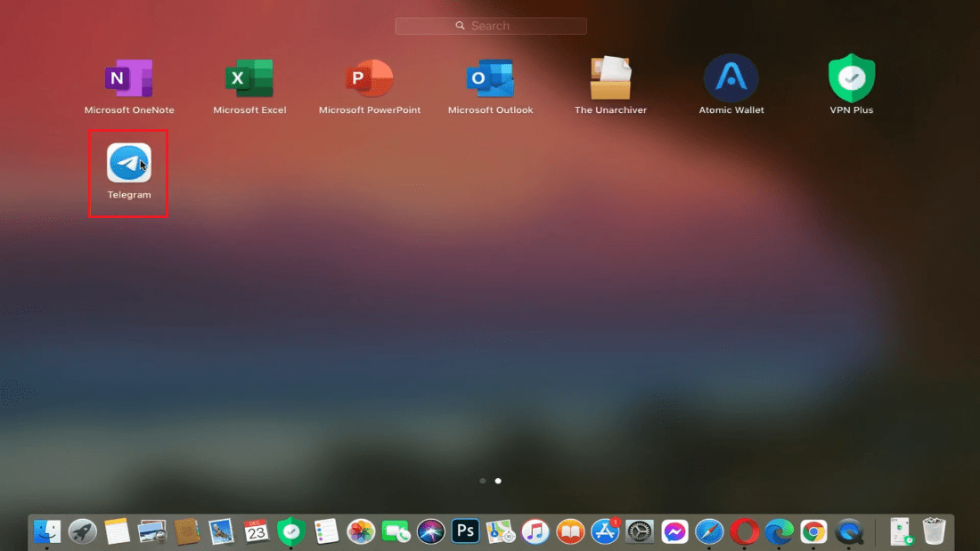Open Preview from the Dock
This screenshot has width=980, height=551.
pyautogui.click(x=151, y=531)
